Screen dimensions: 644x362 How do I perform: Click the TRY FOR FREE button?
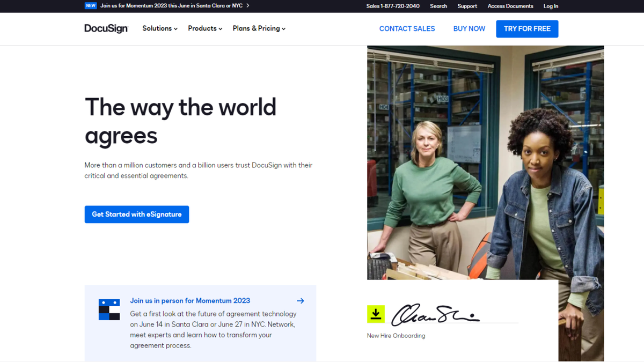tap(527, 28)
